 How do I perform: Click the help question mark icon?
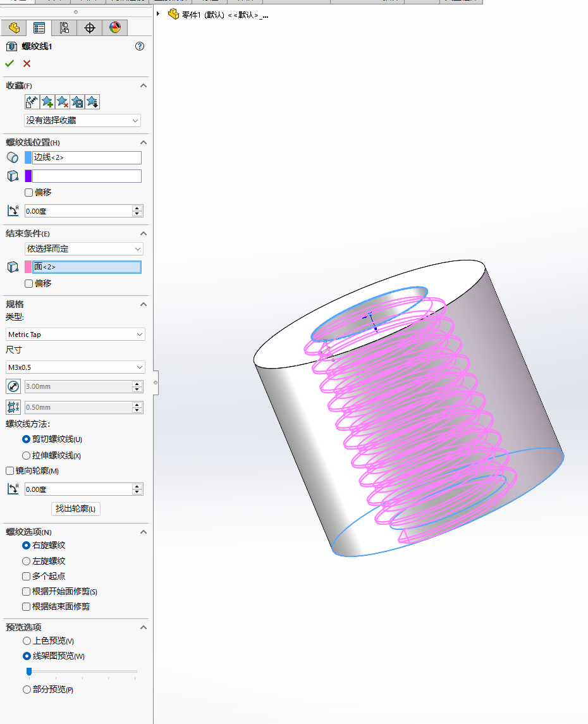[140, 46]
